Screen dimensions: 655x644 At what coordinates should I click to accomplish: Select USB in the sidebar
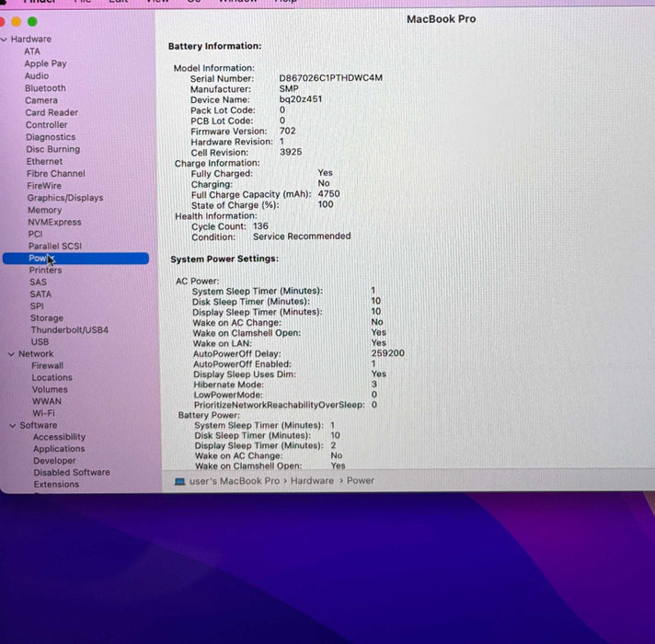tap(40, 341)
